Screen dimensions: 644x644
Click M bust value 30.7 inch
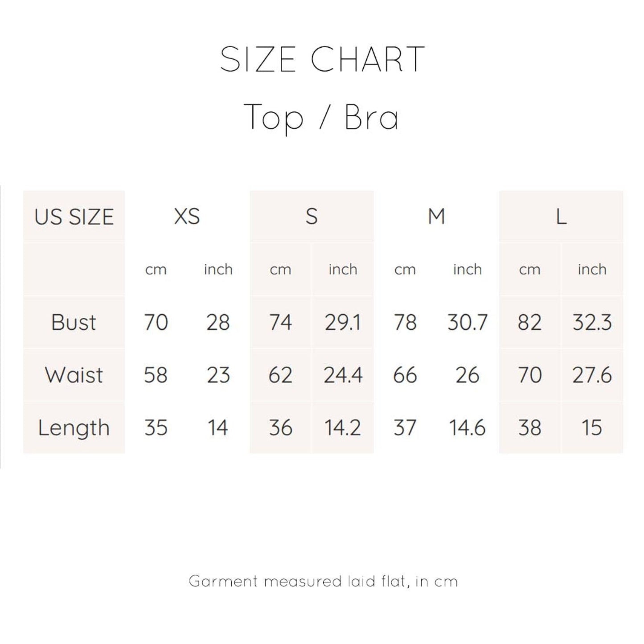(468, 322)
